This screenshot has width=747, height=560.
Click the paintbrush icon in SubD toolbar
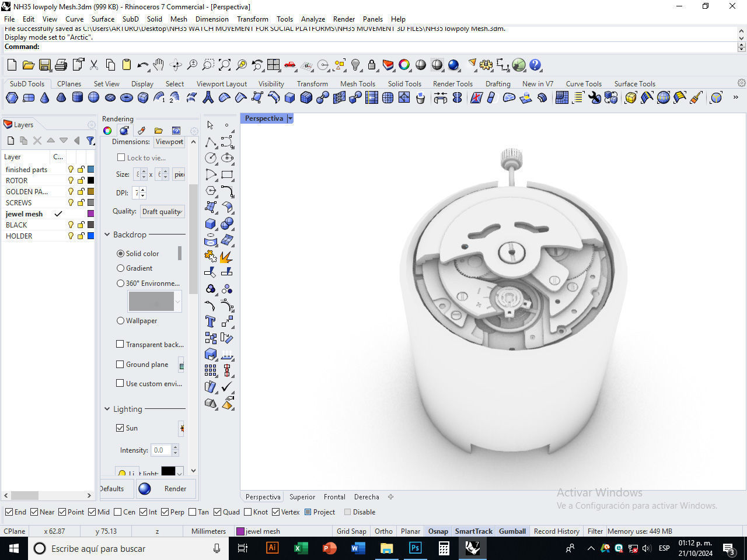[x=696, y=98]
